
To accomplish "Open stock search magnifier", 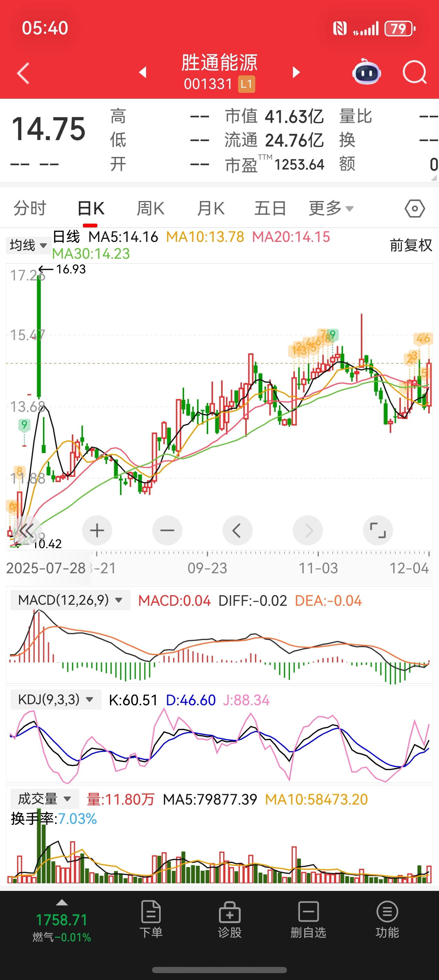I will (x=414, y=72).
